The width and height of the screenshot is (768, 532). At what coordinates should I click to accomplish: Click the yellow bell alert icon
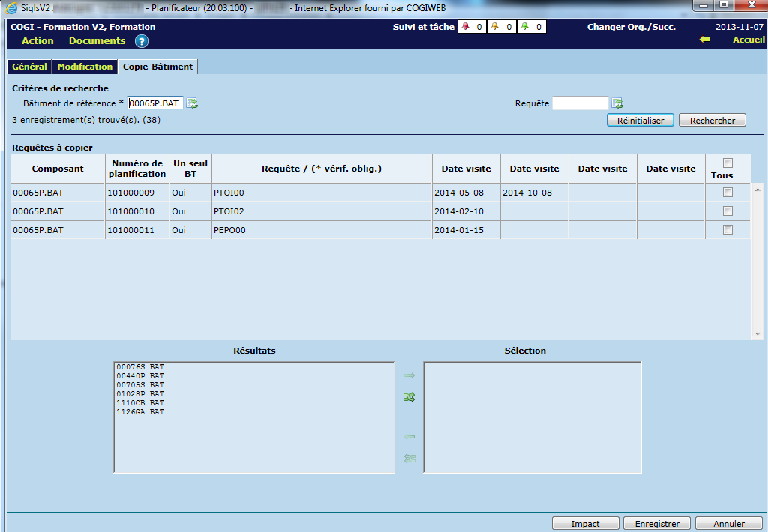pos(495,27)
